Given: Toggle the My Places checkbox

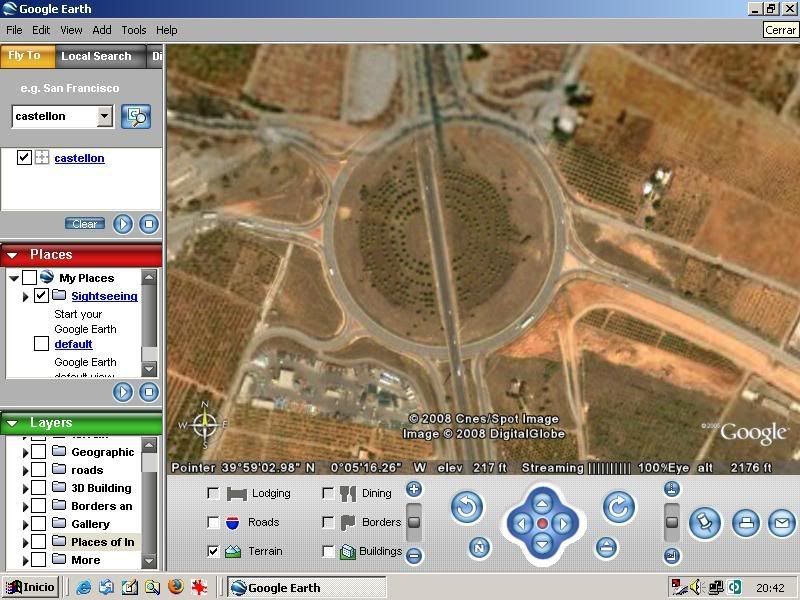Looking at the screenshot, I should [x=30, y=278].
